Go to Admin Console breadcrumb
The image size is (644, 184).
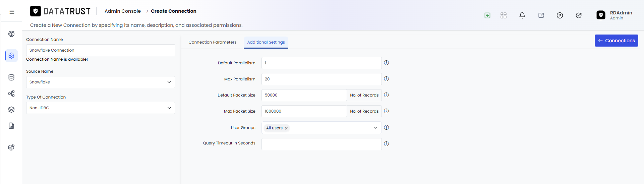click(123, 11)
